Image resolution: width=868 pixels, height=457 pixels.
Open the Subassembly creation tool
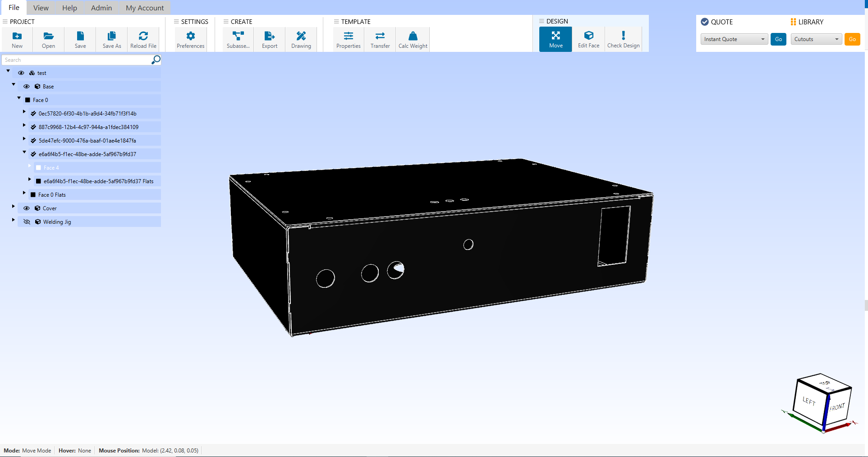click(238, 39)
